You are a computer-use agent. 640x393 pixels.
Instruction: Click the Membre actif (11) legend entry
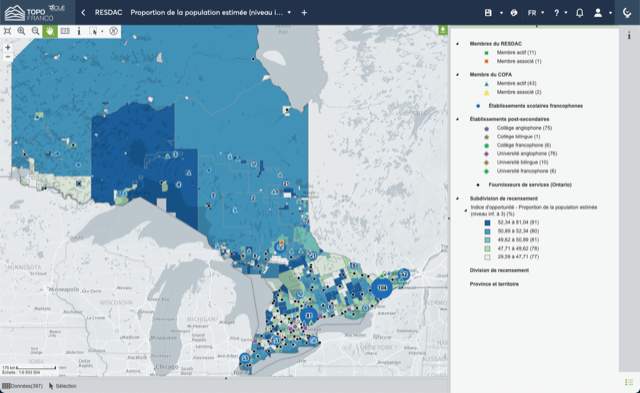tap(516, 53)
